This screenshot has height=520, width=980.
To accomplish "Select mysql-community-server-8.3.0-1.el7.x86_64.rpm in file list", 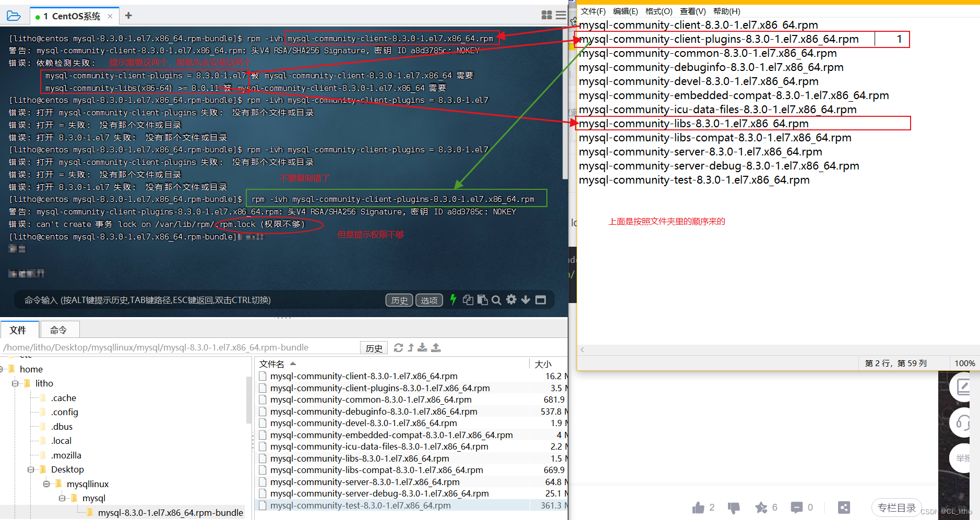I will (x=365, y=482).
